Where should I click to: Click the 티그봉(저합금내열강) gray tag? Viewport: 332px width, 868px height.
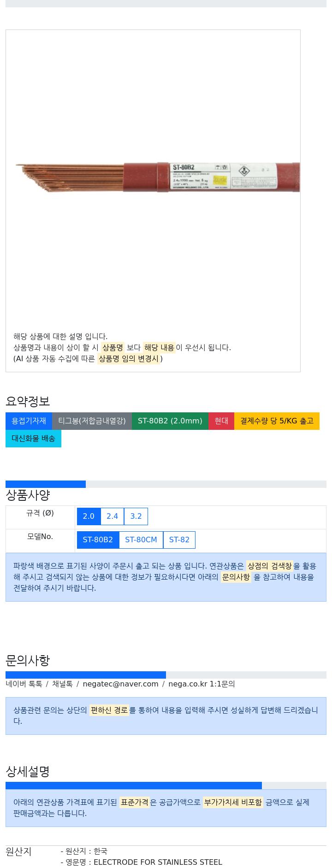92,421
